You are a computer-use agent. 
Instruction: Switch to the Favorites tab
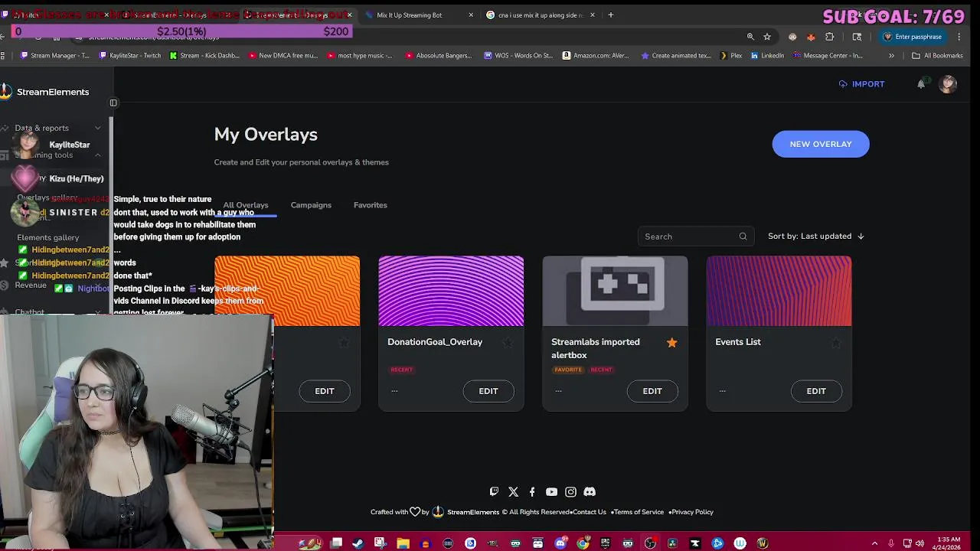click(371, 205)
